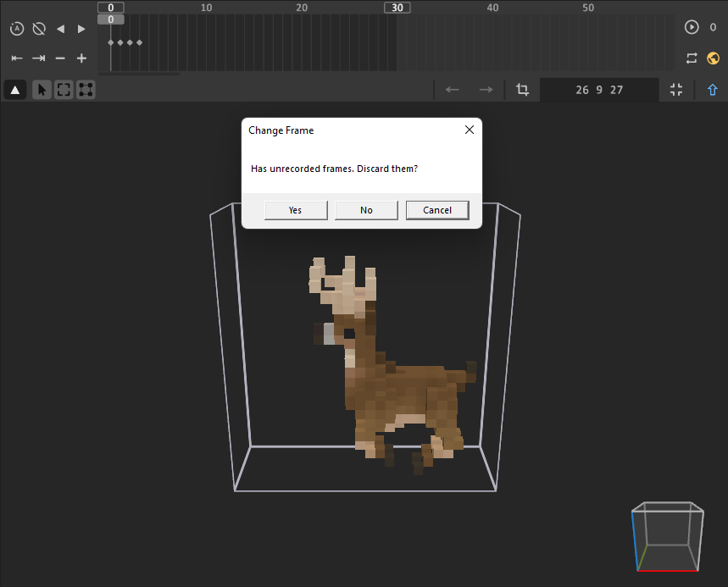This screenshot has width=728, height=587.
Task: Click the minus frame button
Action: tap(60, 58)
